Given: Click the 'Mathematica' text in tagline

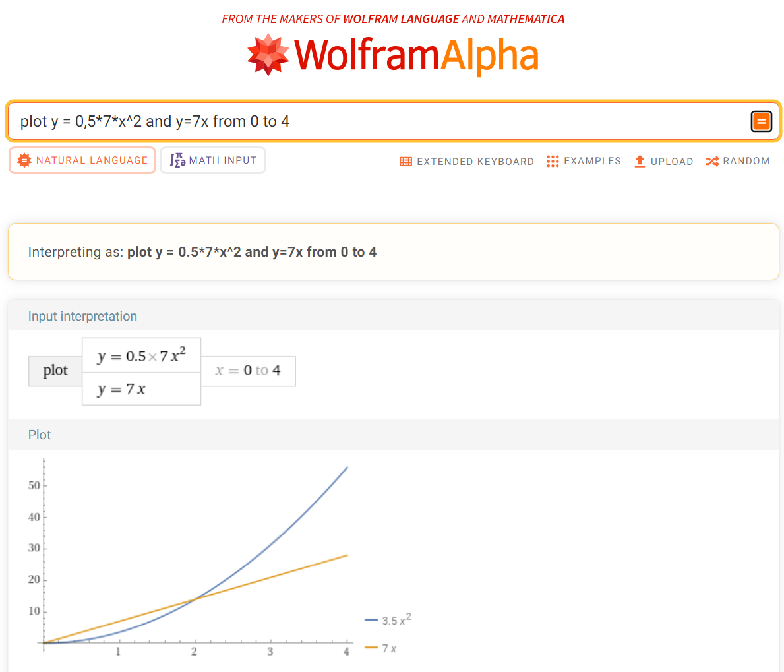Looking at the screenshot, I should pyautogui.click(x=526, y=19).
